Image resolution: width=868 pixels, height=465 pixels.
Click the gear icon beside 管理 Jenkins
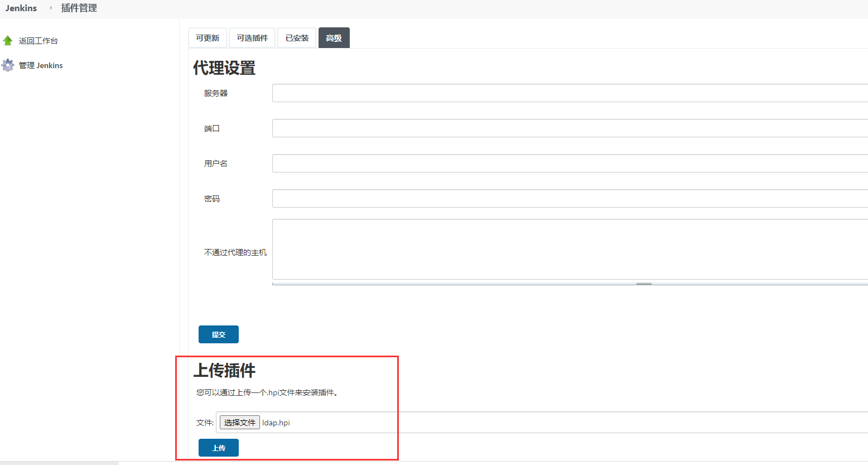(8, 65)
